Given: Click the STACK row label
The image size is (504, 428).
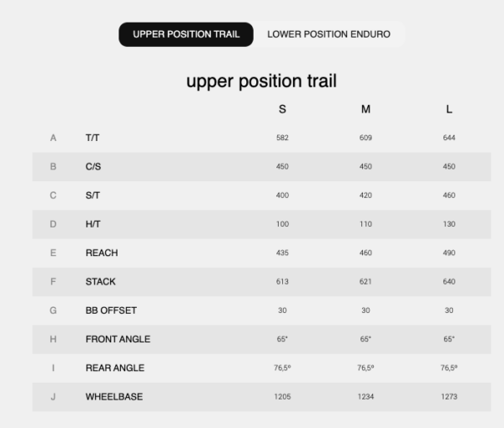Looking at the screenshot, I should (x=101, y=282).
